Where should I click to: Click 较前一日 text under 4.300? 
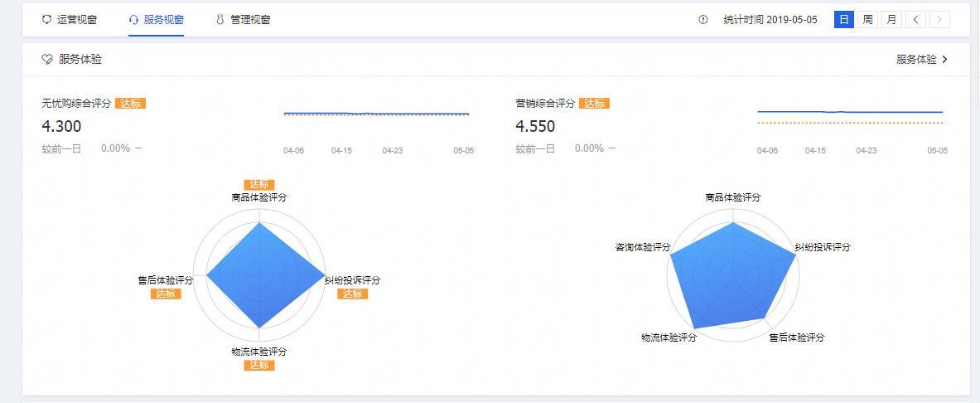61,149
